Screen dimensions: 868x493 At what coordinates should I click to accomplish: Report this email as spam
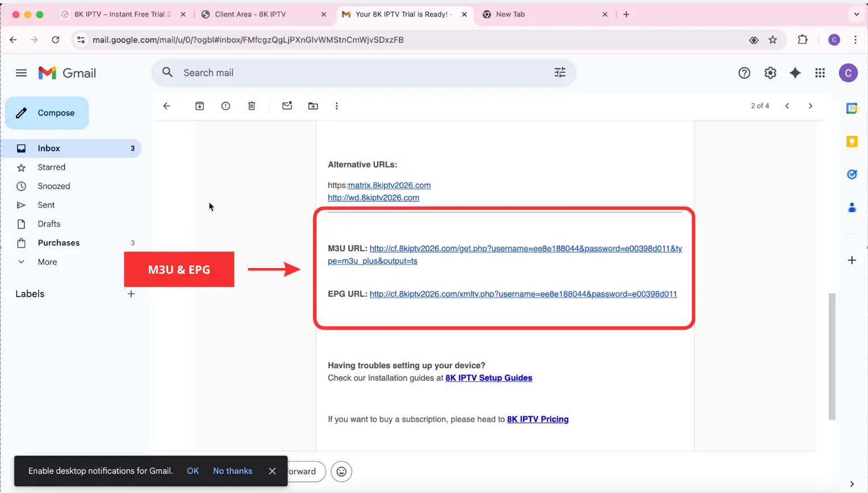click(226, 106)
